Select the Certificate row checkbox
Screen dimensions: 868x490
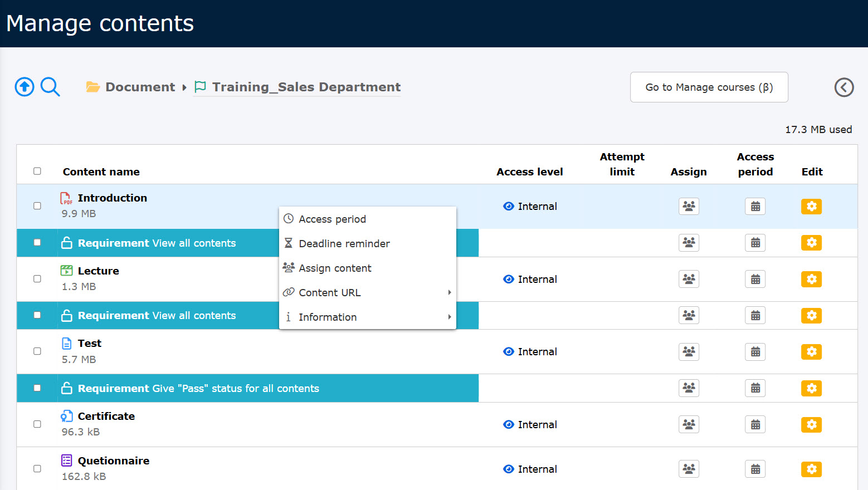point(37,424)
